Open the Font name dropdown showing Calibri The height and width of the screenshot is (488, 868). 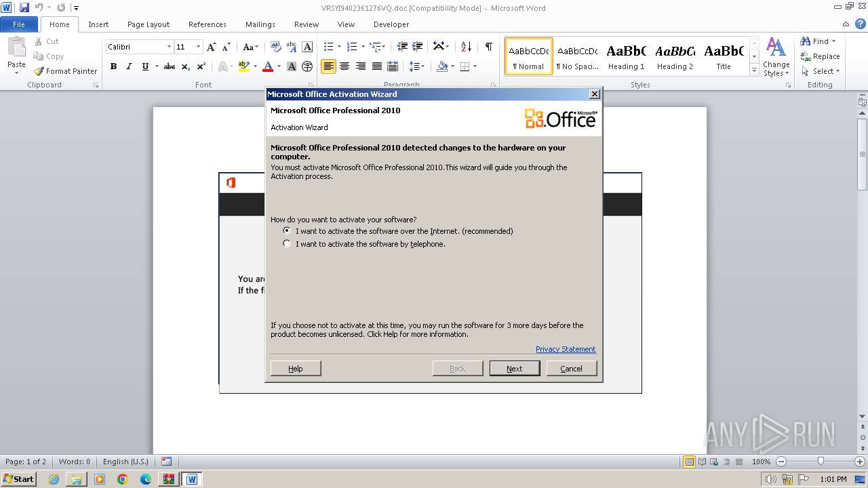coord(169,47)
